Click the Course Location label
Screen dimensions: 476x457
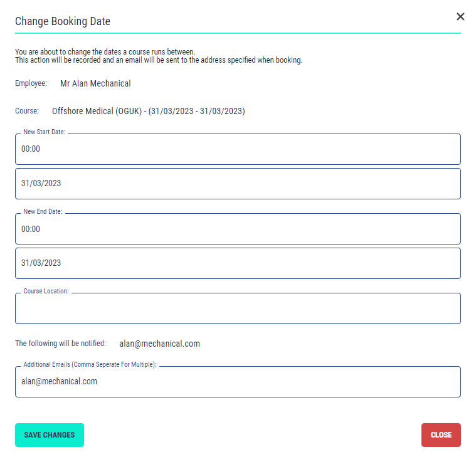46,292
